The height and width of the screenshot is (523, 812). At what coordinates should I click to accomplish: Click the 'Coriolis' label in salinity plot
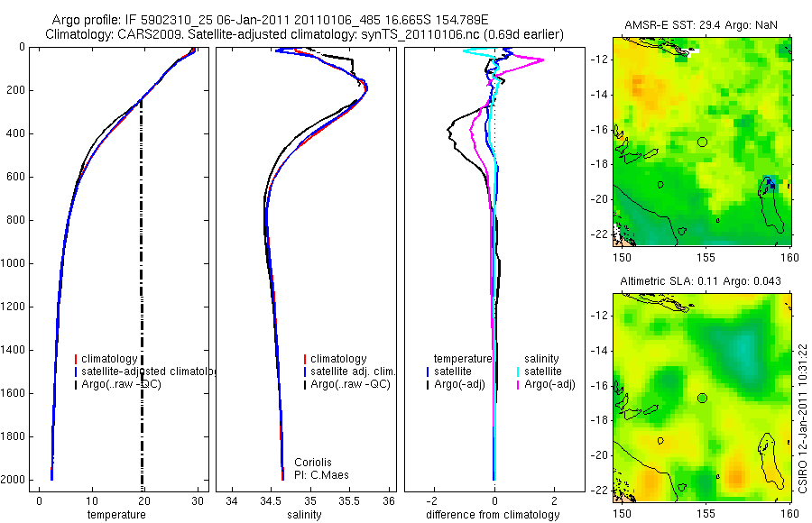(x=313, y=463)
